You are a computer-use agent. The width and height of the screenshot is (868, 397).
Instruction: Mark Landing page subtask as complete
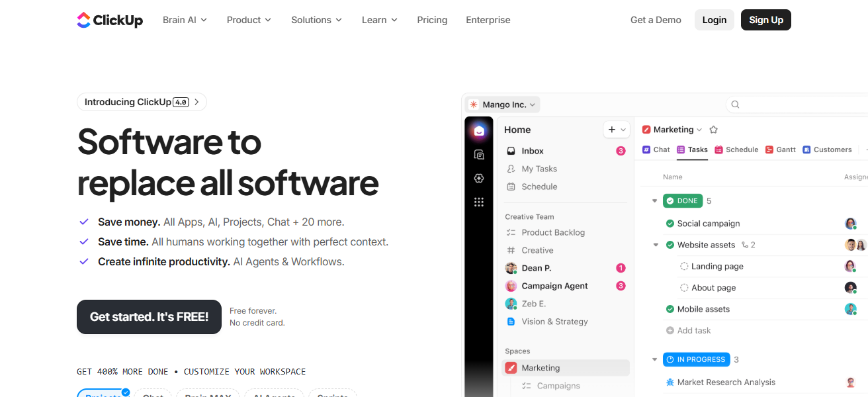pyautogui.click(x=684, y=266)
